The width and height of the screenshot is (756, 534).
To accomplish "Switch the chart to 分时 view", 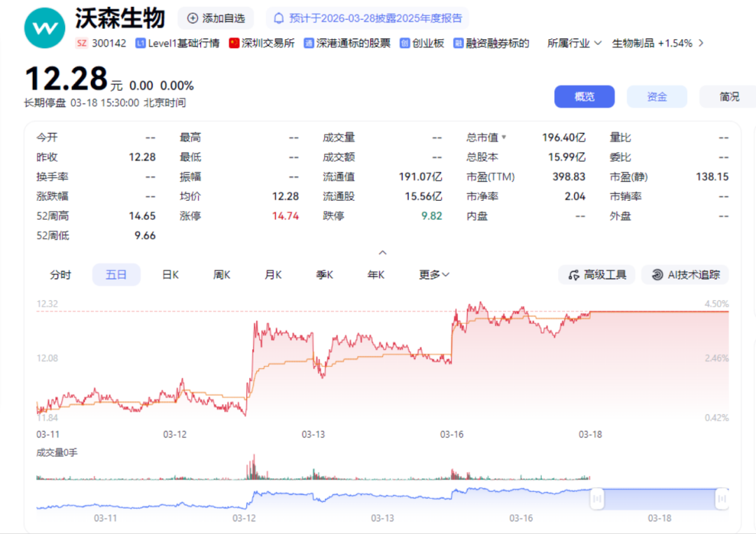I will point(60,275).
